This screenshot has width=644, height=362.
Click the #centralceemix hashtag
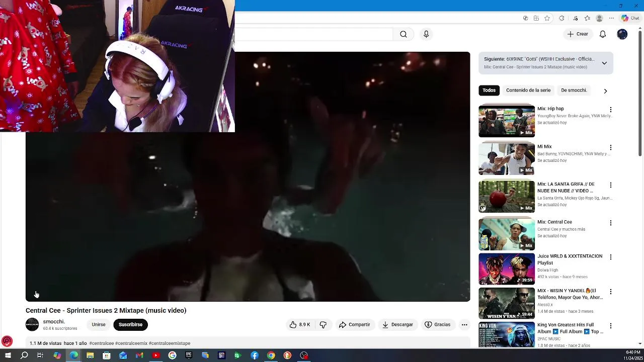(131, 343)
